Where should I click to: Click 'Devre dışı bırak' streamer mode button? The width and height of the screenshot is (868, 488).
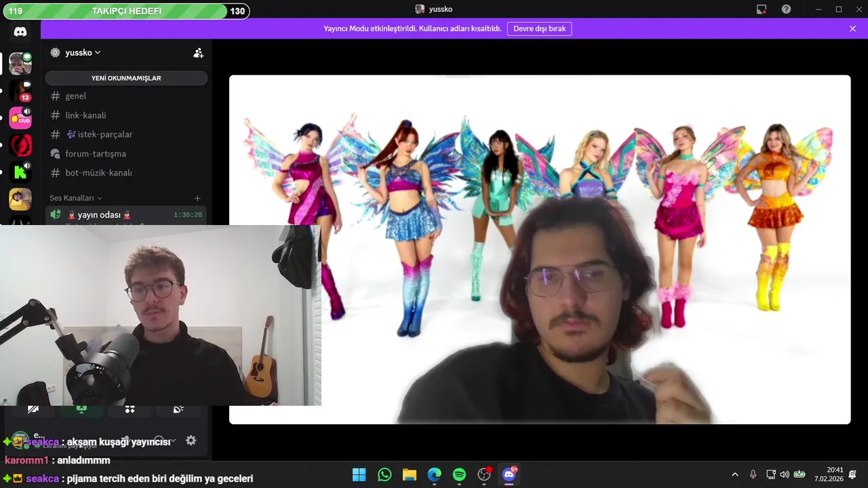point(539,28)
